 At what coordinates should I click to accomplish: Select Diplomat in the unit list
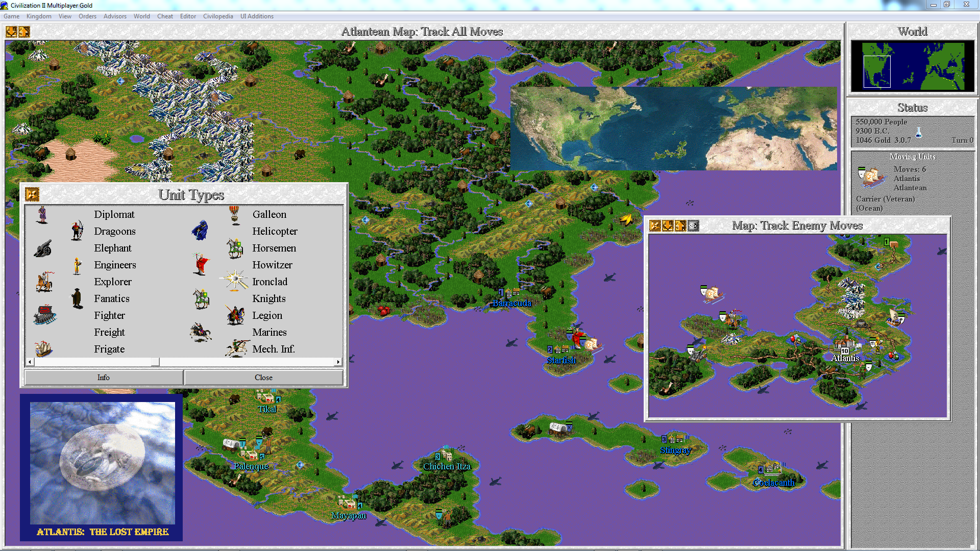pyautogui.click(x=114, y=214)
